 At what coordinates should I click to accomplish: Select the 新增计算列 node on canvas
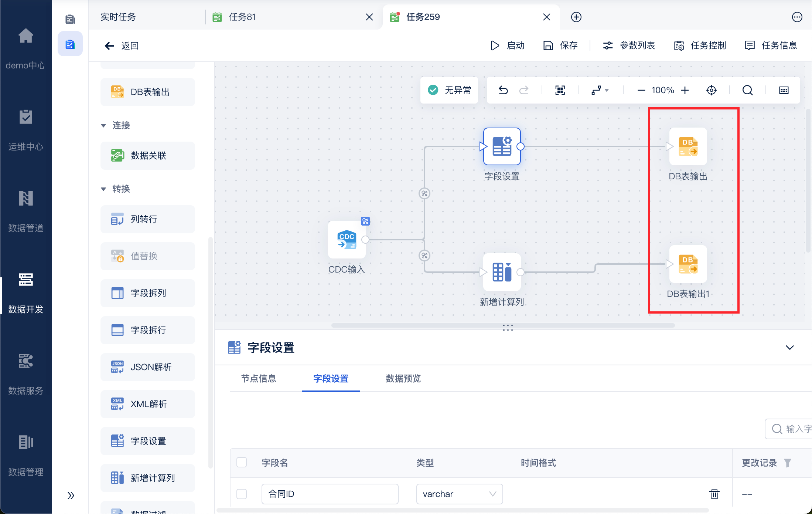pyautogui.click(x=502, y=272)
